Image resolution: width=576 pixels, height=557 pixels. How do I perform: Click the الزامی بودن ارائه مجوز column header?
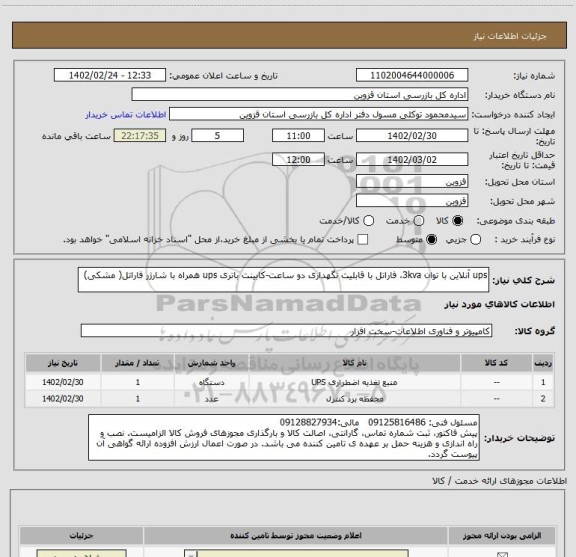[x=502, y=536]
